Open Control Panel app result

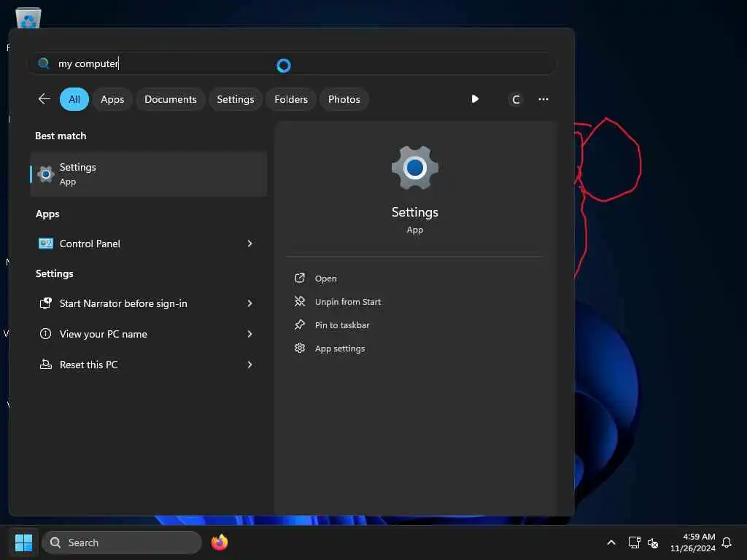pyautogui.click(x=149, y=244)
